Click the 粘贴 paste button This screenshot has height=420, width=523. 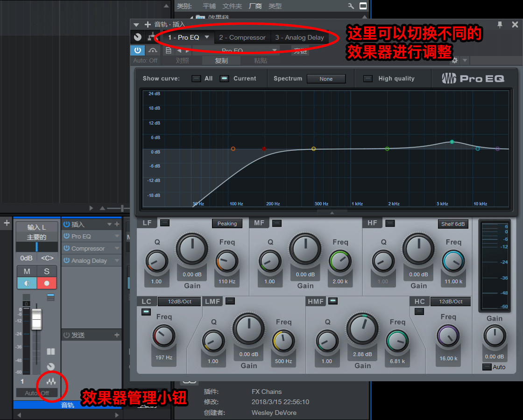tap(261, 61)
